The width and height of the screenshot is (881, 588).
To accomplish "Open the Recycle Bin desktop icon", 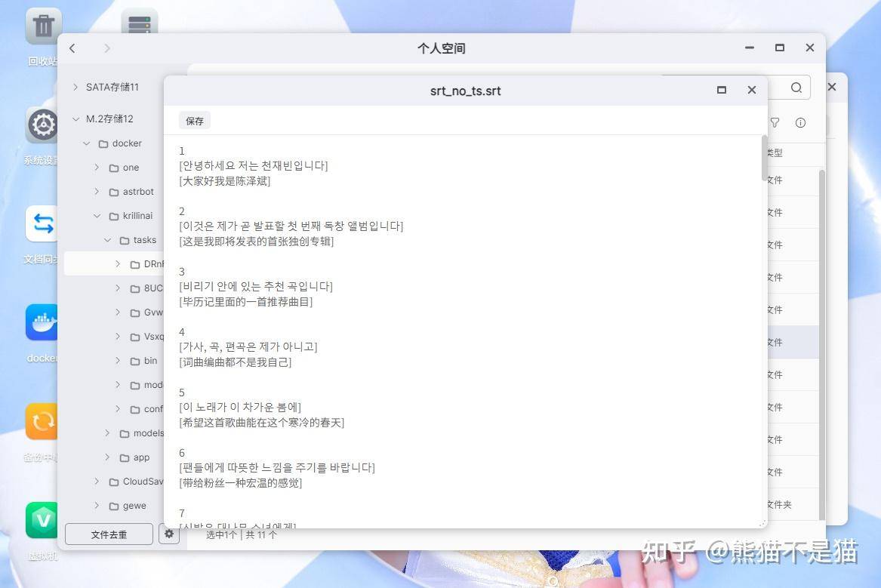I will (42, 26).
